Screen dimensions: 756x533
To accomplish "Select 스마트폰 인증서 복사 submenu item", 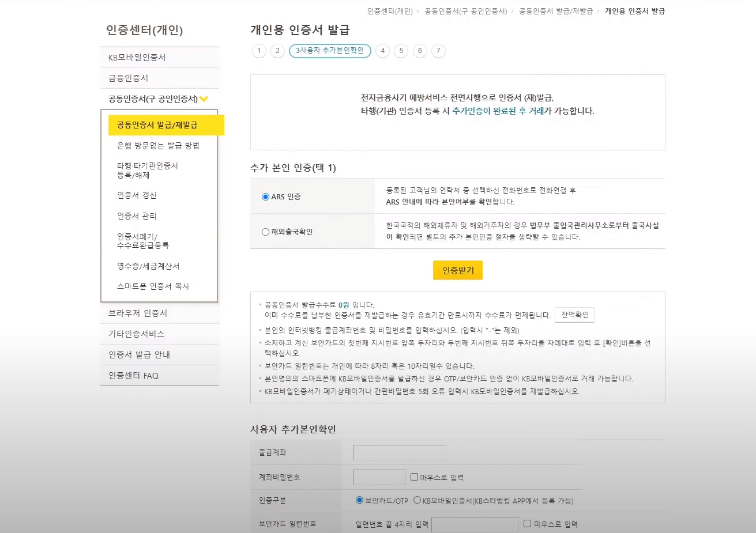I will (153, 286).
